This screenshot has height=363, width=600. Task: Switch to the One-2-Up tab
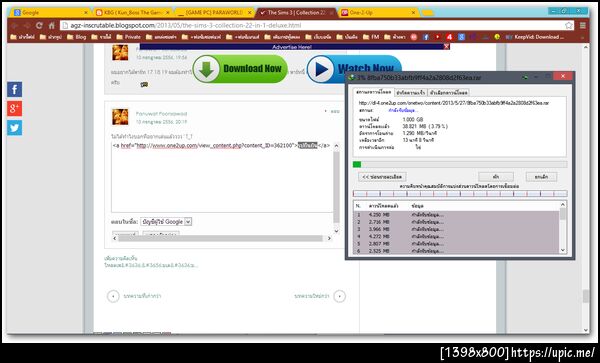tap(379, 13)
